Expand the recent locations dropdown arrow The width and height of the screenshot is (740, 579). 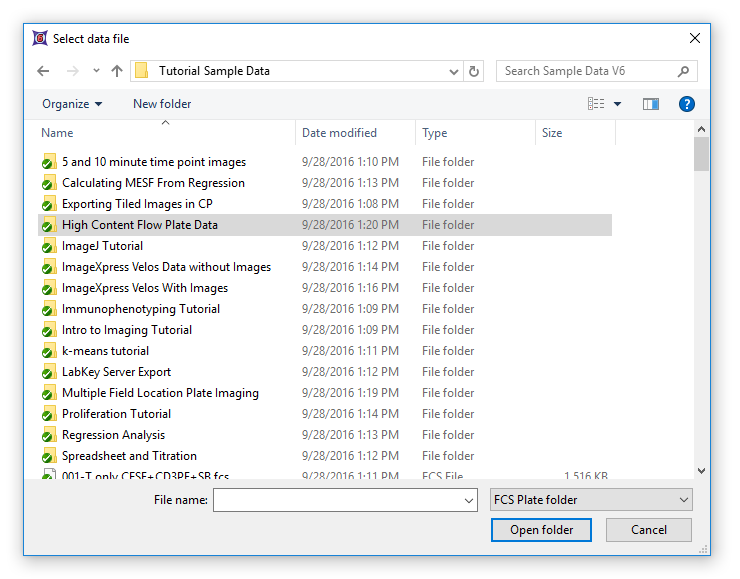96,71
